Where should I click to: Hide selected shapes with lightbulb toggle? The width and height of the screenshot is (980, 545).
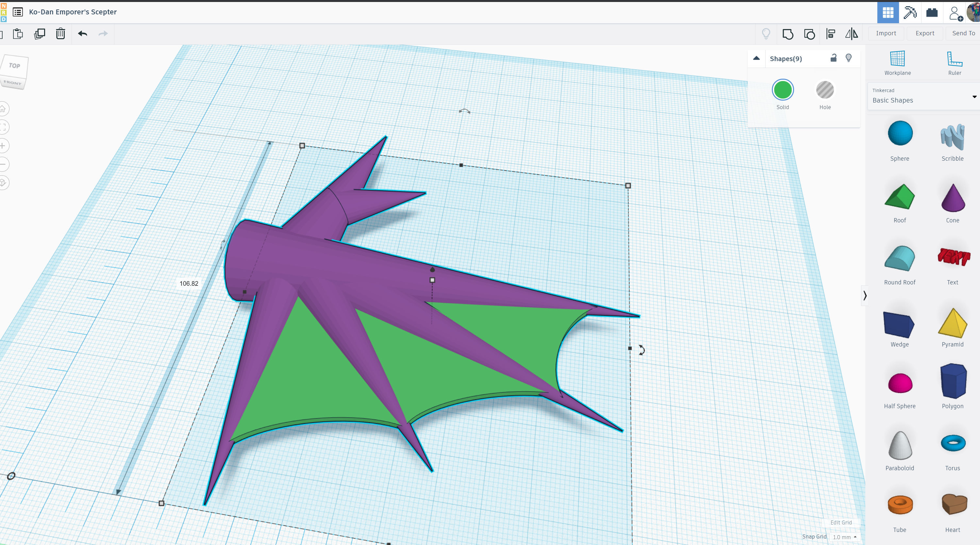[x=848, y=58]
